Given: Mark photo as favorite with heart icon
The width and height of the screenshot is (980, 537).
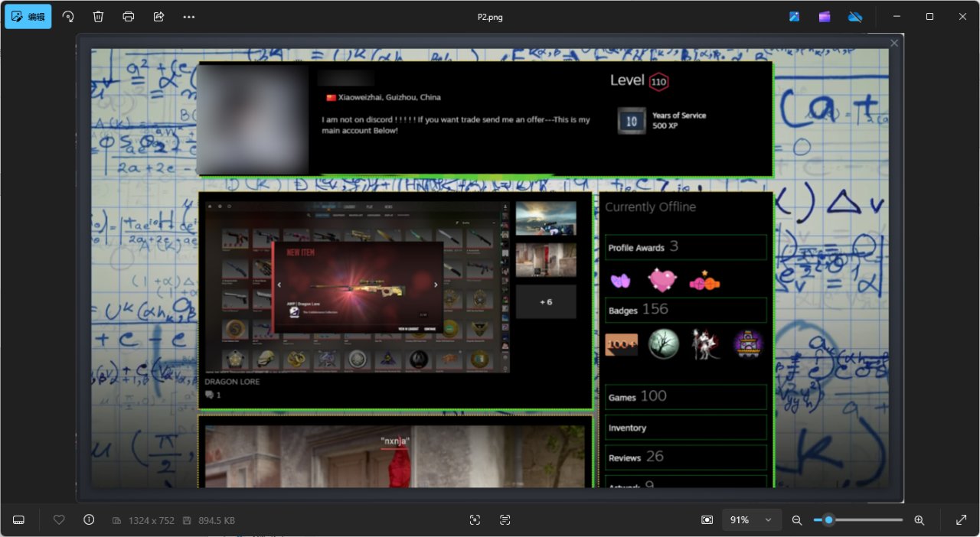Looking at the screenshot, I should click(x=59, y=520).
